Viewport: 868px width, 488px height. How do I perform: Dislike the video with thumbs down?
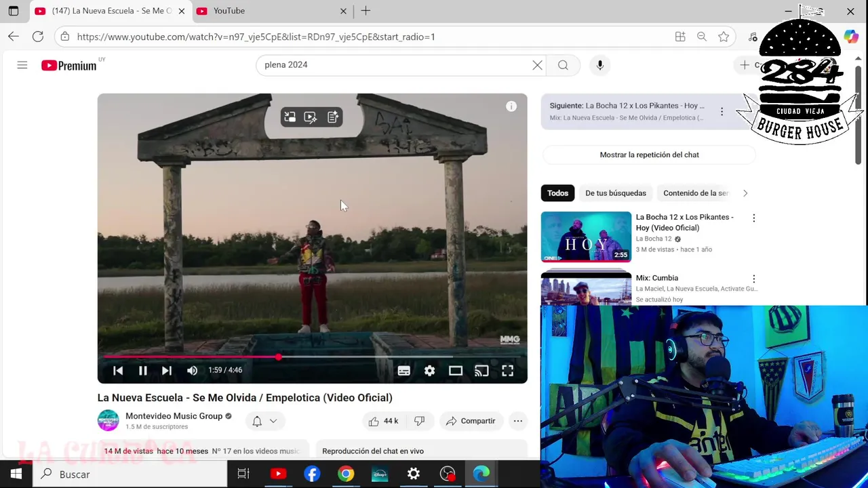(x=419, y=421)
